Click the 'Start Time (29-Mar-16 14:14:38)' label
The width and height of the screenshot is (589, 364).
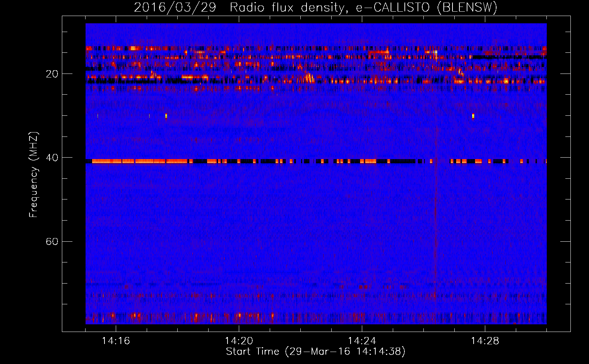(316, 352)
